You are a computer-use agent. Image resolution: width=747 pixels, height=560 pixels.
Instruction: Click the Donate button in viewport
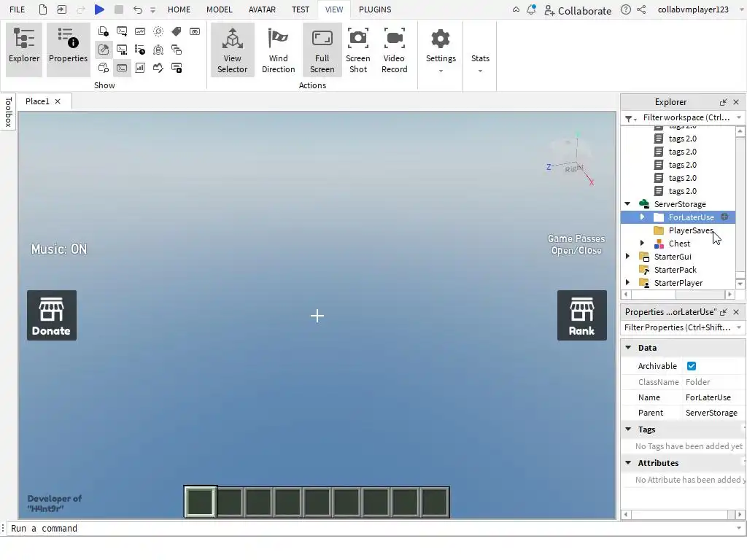tap(52, 315)
